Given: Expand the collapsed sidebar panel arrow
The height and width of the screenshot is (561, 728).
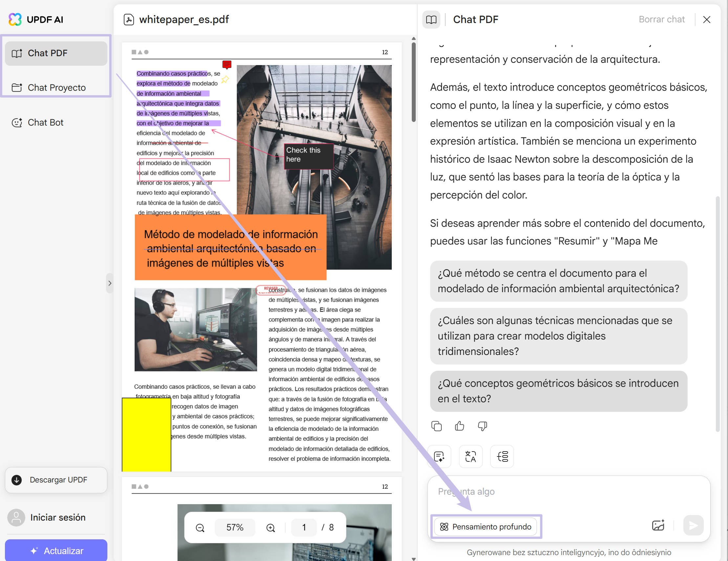Looking at the screenshot, I should tap(110, 284).
